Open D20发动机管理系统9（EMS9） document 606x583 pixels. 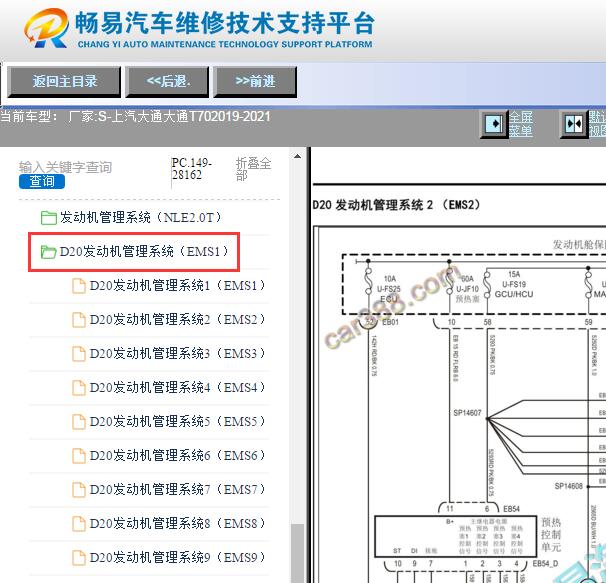[x=177, y=557]
